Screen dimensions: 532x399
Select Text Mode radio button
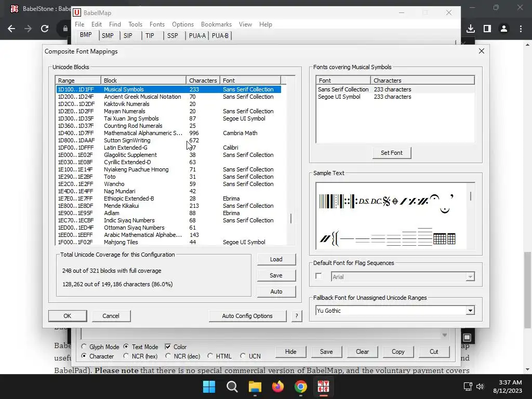[x=126, y=347]
